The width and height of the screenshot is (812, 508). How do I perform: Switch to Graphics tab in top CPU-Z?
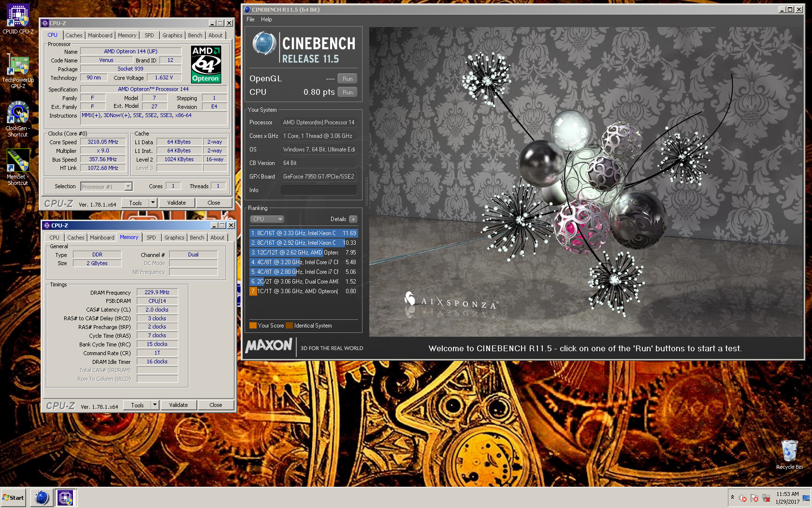(173, 35)
